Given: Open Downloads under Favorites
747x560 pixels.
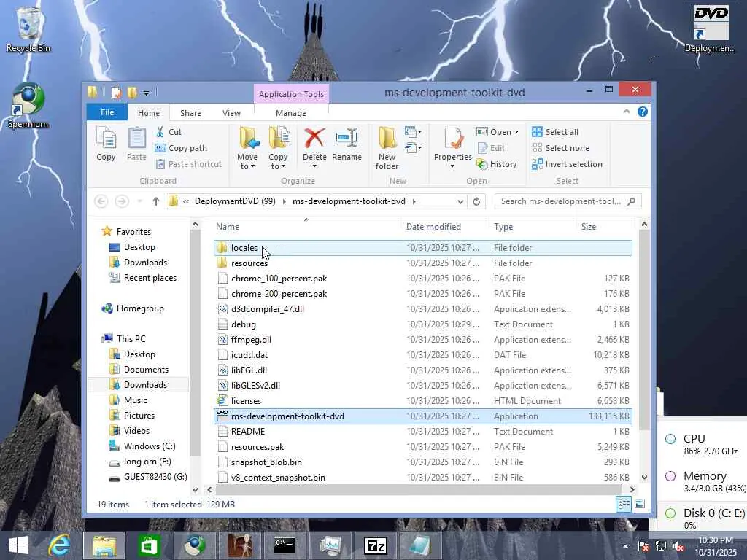Looking at the screenshot, I should click(x=145, y=262).
